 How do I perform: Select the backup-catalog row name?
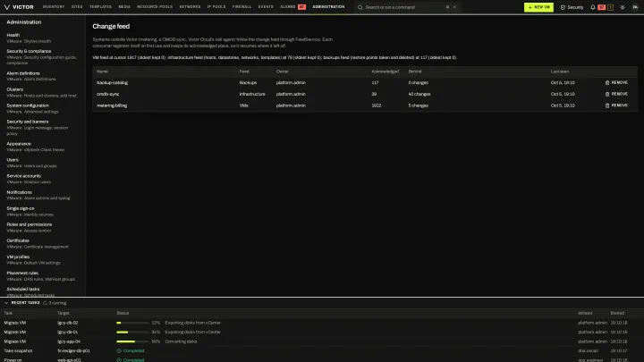(x=112, y=82)
